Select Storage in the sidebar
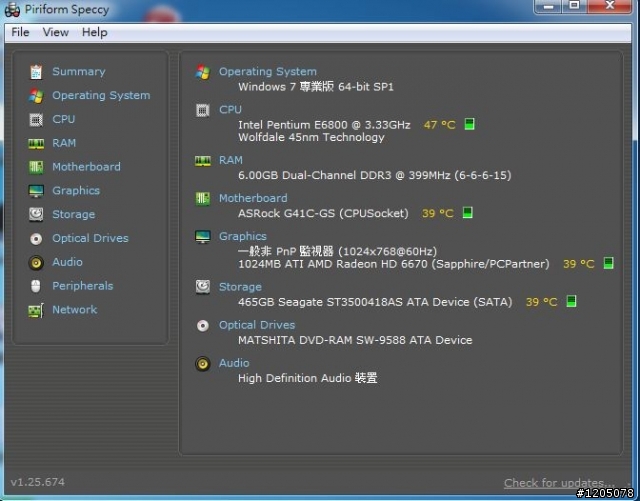Screen dimensions: 640x501 (73, 214)
